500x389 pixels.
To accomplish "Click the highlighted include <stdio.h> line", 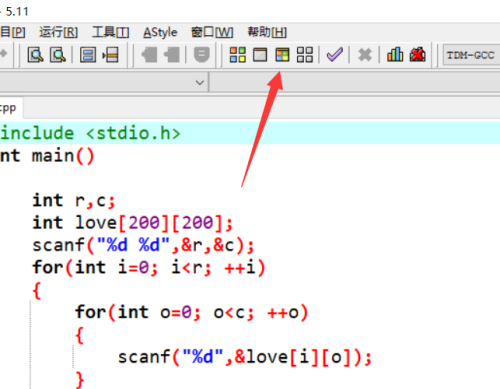I will tap(250, 133).
